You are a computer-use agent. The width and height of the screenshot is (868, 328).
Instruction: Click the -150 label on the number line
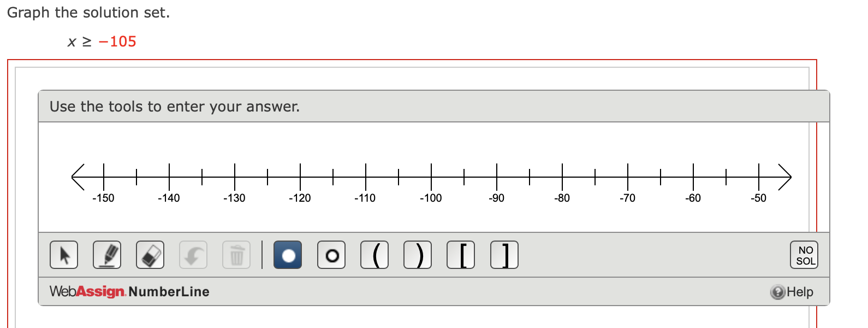tap(104, 198)
